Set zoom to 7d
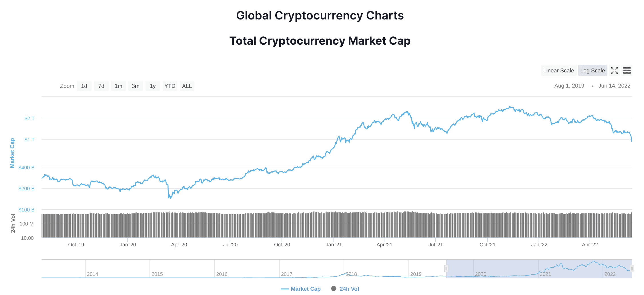This screenshot has width=644, height=295. coord(101,86)
